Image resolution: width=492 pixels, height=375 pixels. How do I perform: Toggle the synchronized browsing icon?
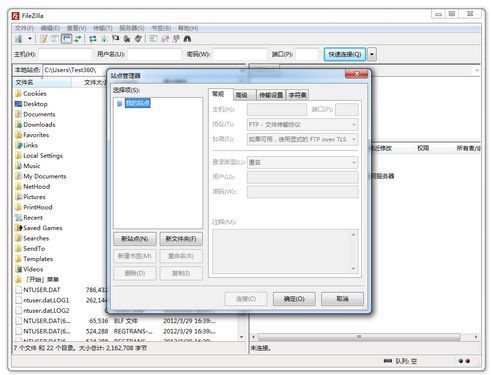(x=176, y=39)
